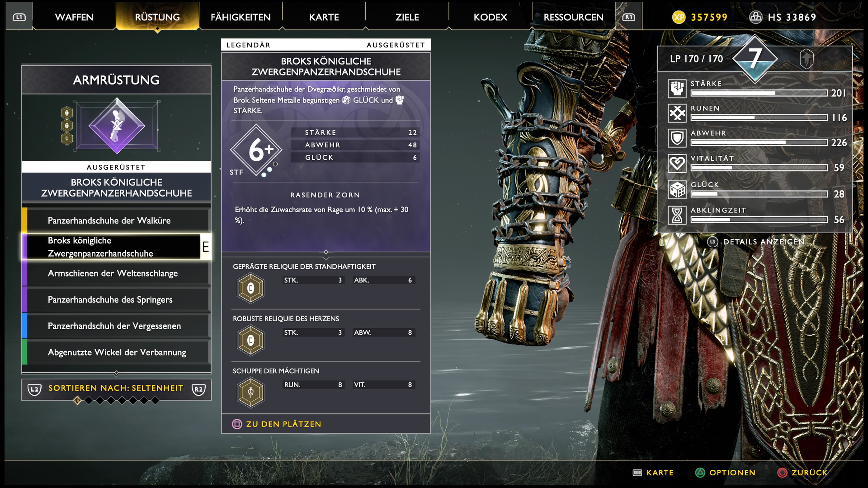868x488 pixels.
Task: Click the Vitalität heart stat icon
Action: pos(677,163)
